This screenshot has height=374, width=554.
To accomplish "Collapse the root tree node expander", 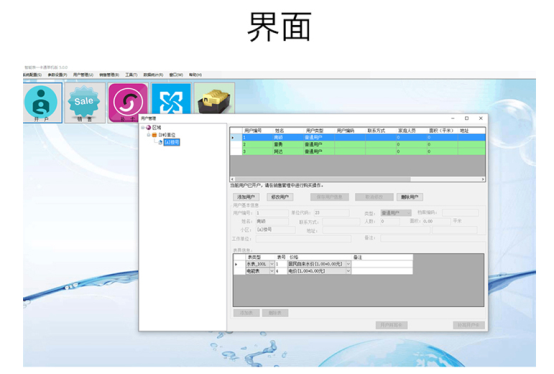I will (143, 127).
